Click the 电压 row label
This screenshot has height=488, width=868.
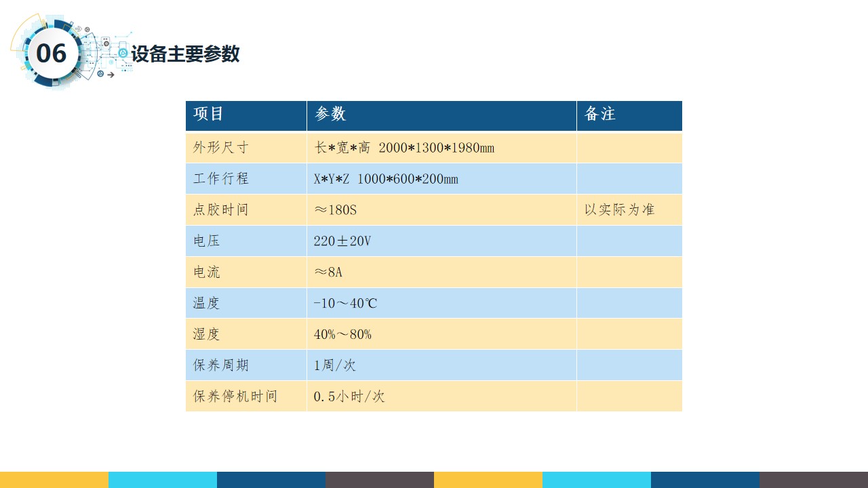click(x=207, y=241)
